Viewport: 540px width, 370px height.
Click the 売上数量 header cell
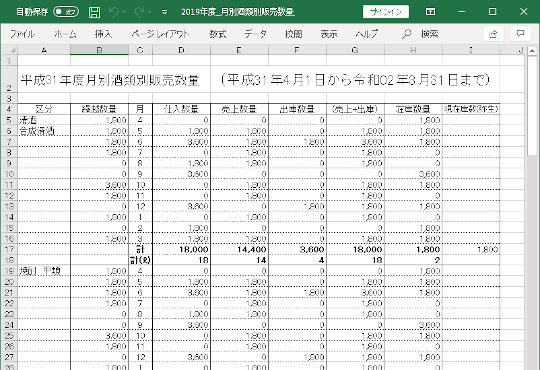(x=239, y=109)
